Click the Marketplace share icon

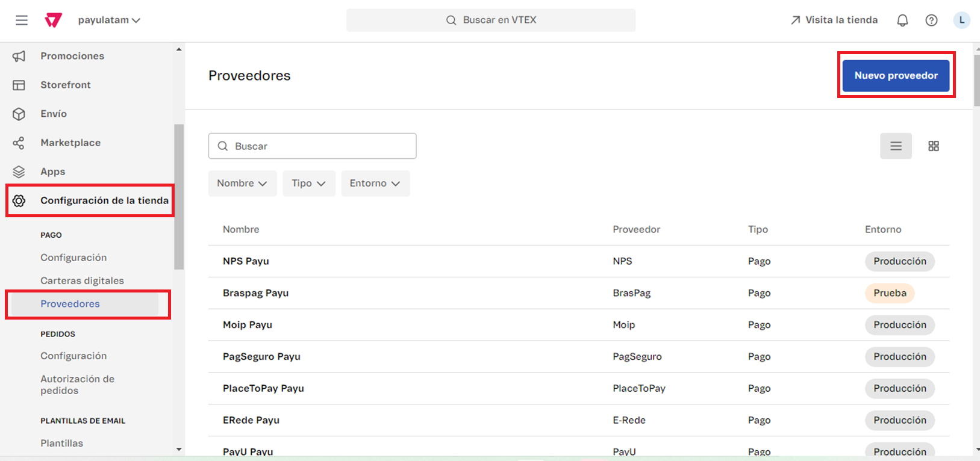click(19, 143)
